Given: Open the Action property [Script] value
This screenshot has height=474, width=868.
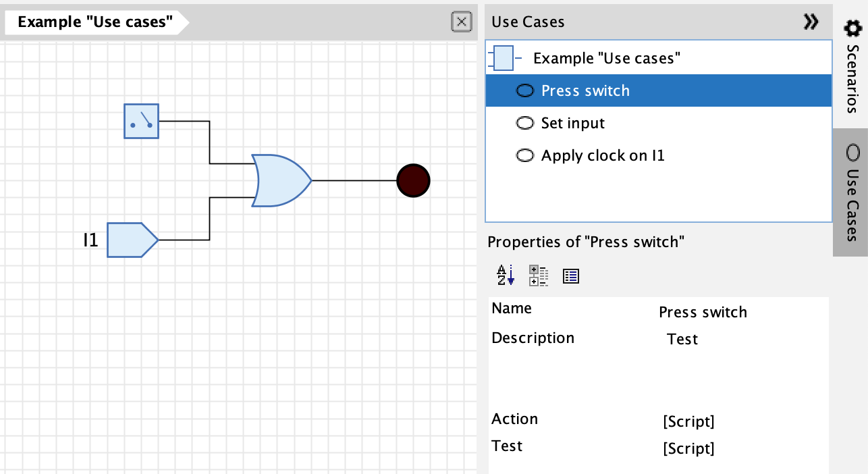Looking at the screenshot, I should 688,421.
